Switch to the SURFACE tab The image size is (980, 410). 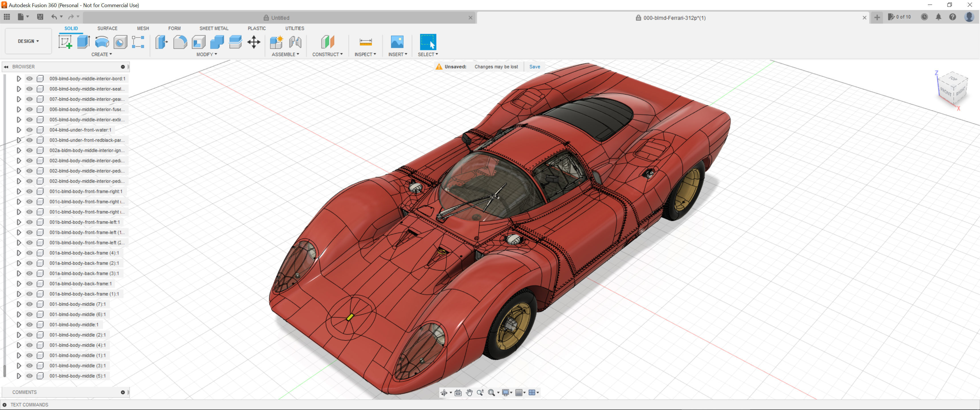107,28
